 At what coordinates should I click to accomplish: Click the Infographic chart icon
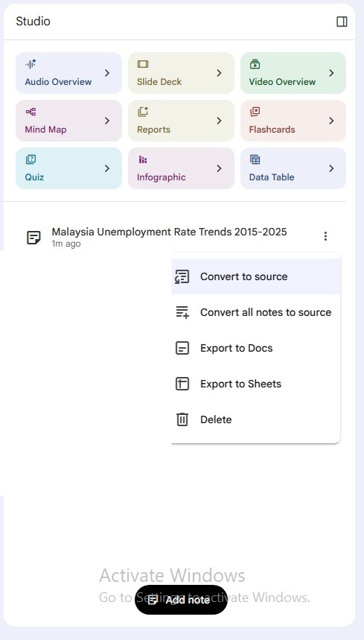point(143,159)
